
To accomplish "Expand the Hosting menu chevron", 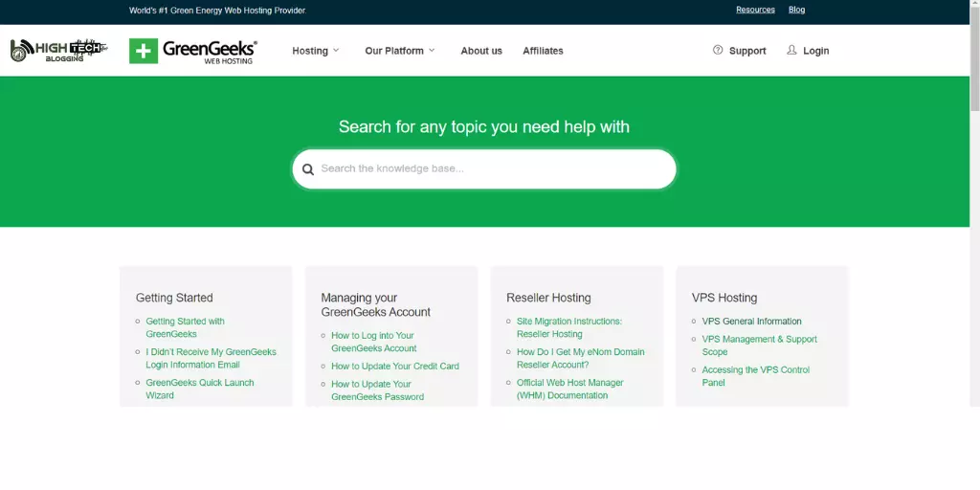I will point(336,50).
